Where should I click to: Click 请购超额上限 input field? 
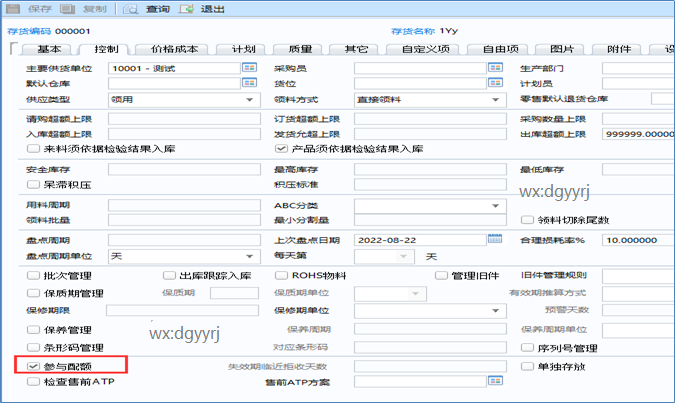(184, 119)
